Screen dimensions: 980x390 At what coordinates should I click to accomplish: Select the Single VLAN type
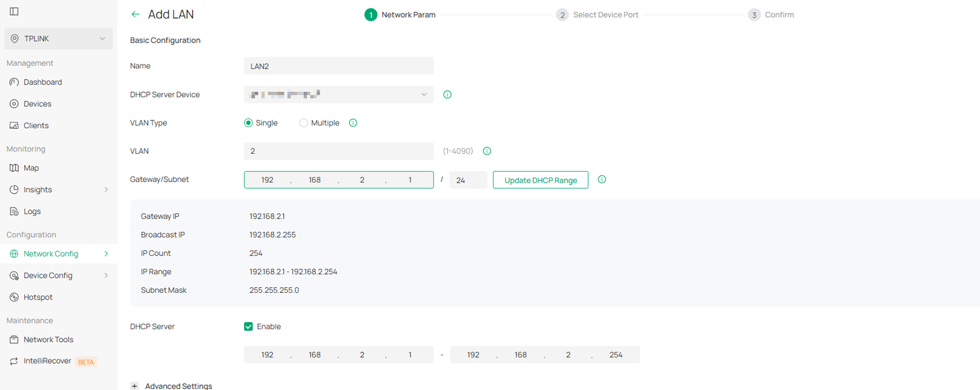pyautogui.click(x=249, y=123)
